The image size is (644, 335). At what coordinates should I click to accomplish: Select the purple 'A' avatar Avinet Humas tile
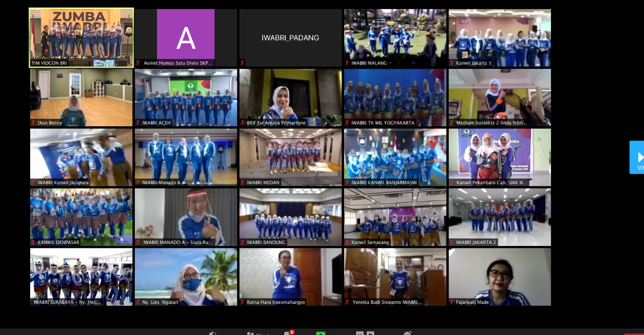coord(186,38)
